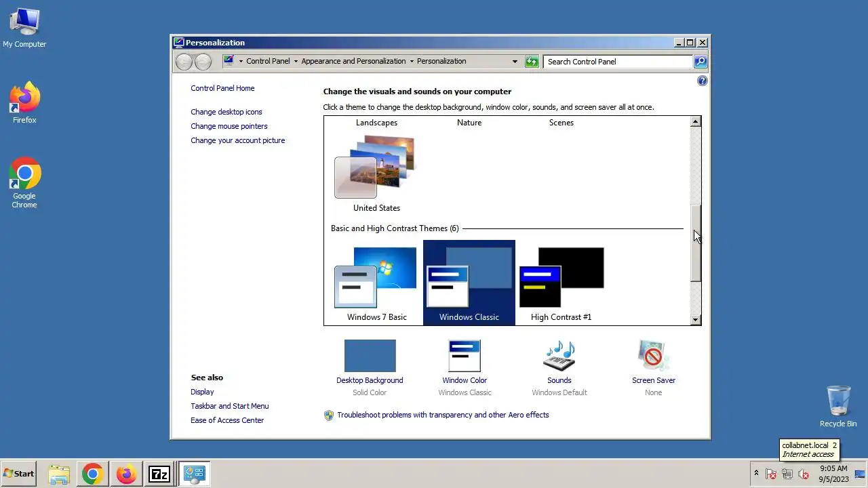Open Change desktop icons link
The height and width of the screenshot is (488, 868).
tap(226, 112)
